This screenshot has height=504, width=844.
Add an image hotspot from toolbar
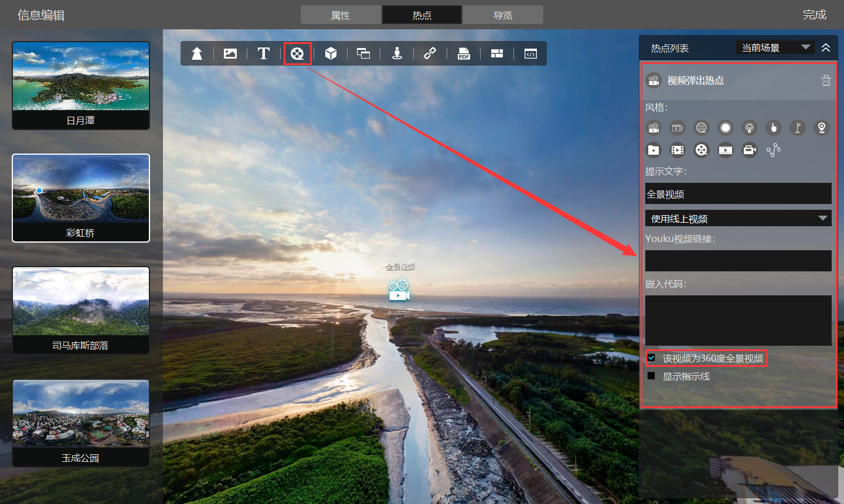230,54
